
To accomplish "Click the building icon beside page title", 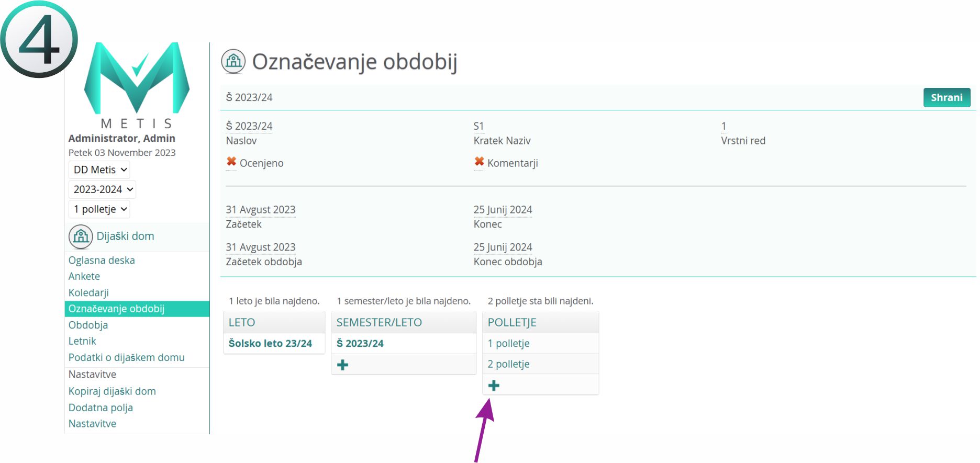I will [x=233, y=62].
